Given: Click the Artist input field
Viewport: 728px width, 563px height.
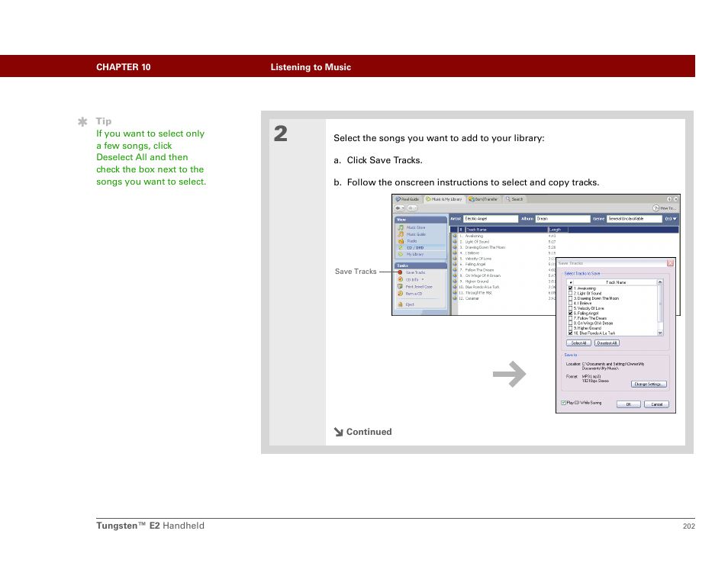Looking at the screenshot, I should (491, 219).
